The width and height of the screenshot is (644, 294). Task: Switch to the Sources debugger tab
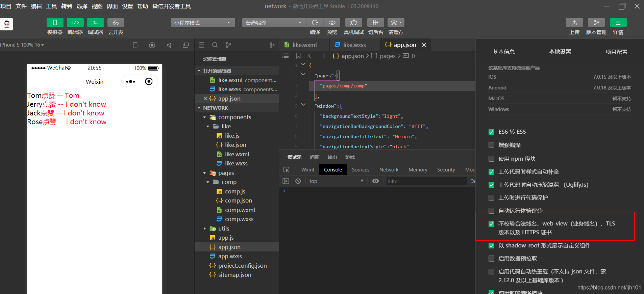pos(361,170)
